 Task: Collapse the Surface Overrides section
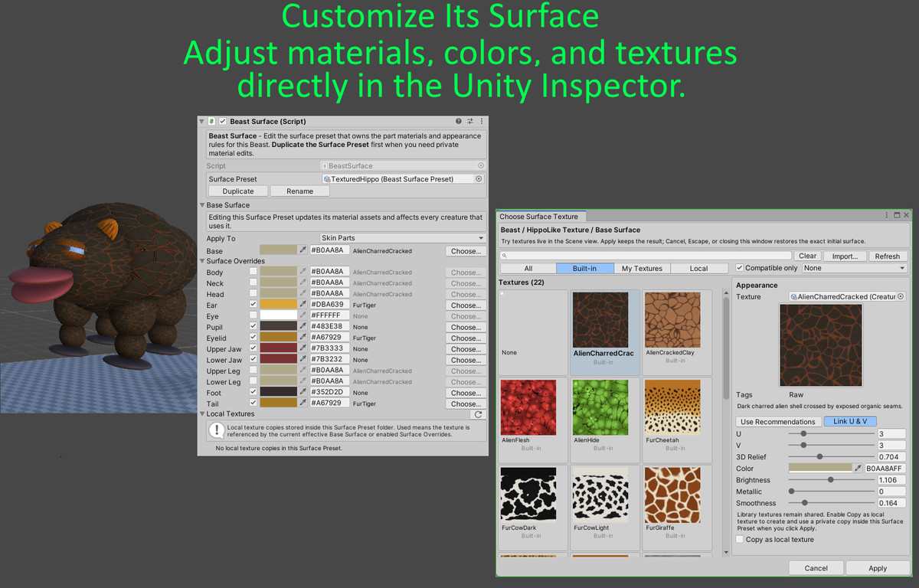point(202,261)
